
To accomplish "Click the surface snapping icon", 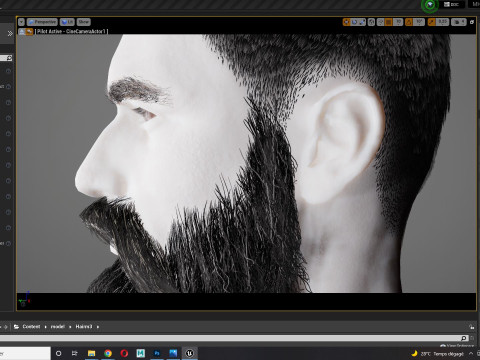I will 380,22.
